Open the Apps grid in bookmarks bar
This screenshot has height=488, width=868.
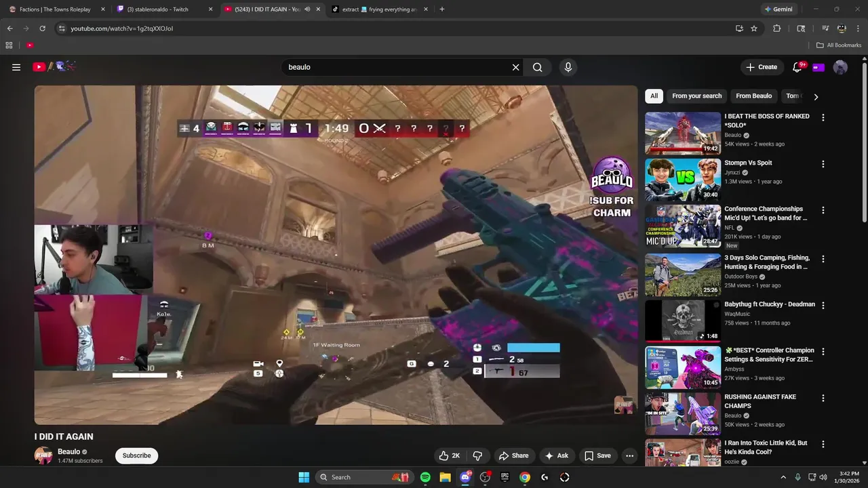[x=9, y=45]
